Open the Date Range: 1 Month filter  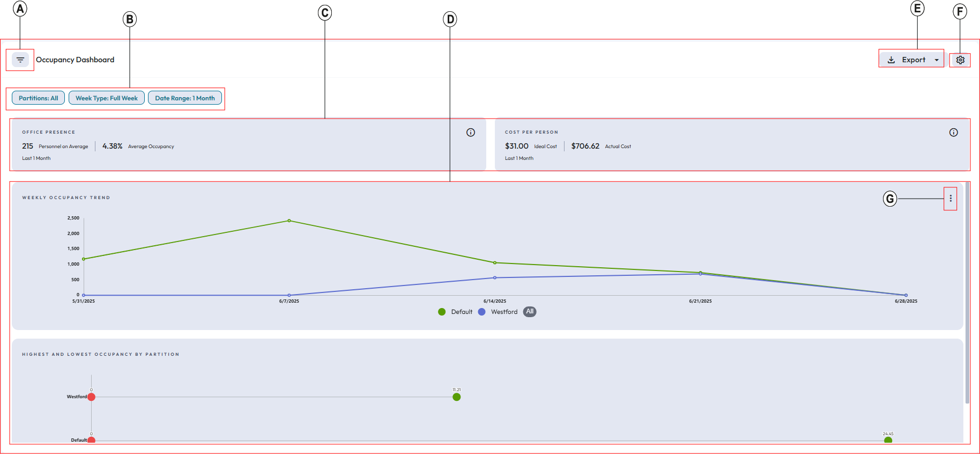[x=185, y=98]
